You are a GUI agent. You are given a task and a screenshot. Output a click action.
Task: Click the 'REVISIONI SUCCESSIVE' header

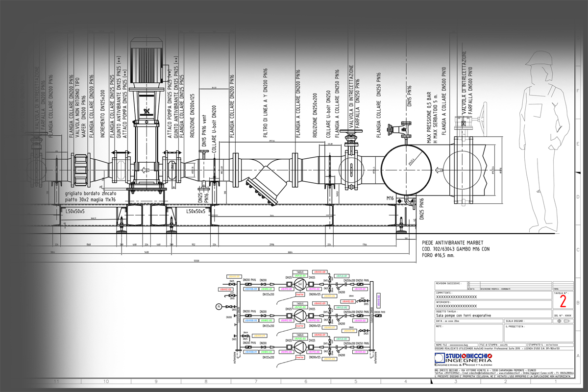[x=448, y=283]
